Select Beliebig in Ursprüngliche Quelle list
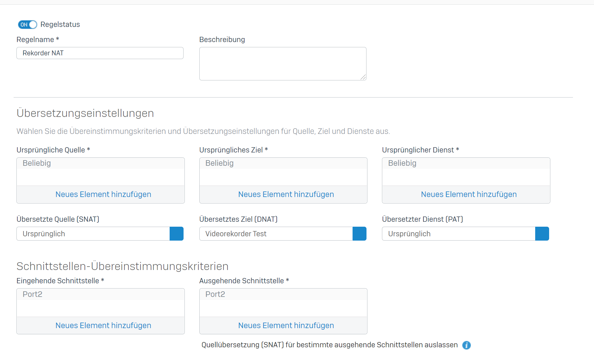Image resolution: width=594 pixels, height=364 pixels. click(100, 163)
